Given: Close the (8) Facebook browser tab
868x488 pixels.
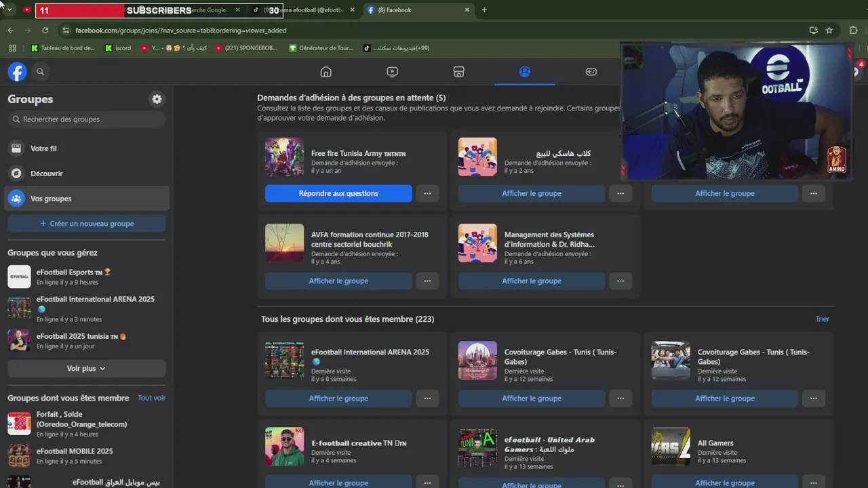Looking at the screenshot, I should [467, 10].
